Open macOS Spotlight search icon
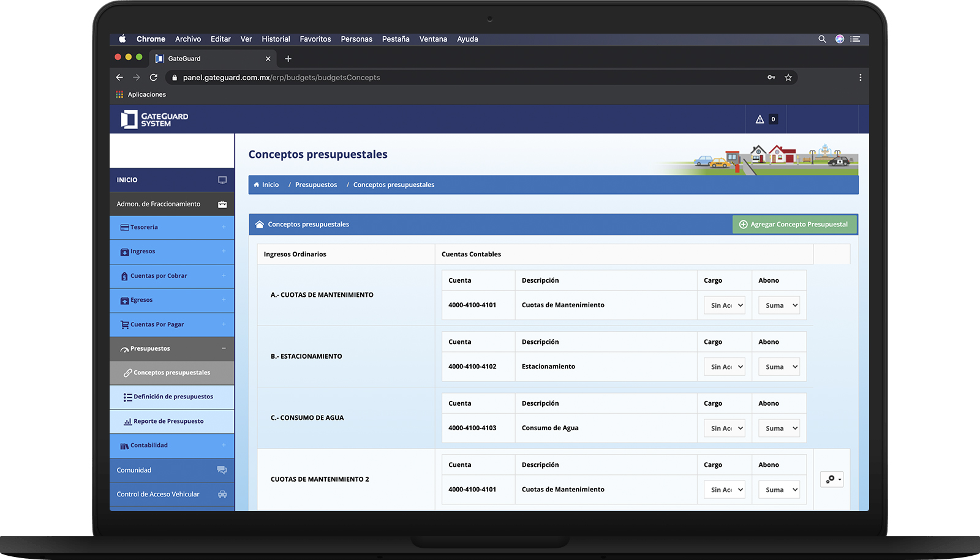The width and height of the screenshot is (980, 560). coord(822,39)
